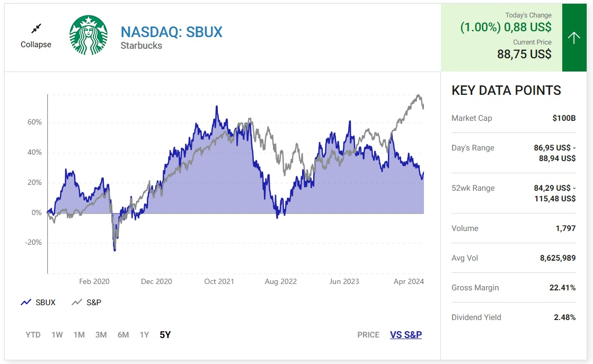Click the green up-arrow price indicator

coord(574,38)
